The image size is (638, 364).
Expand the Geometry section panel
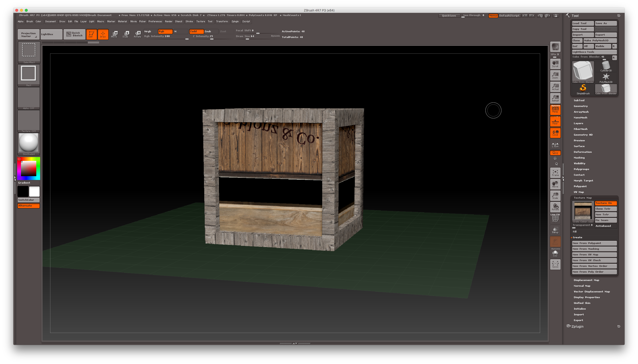[x=581, y=106]
